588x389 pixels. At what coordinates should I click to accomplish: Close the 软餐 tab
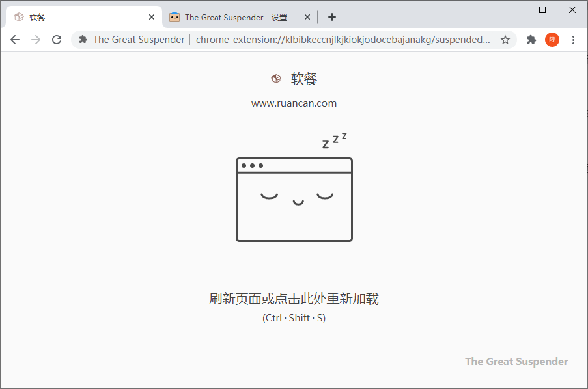tap(152, 17)
